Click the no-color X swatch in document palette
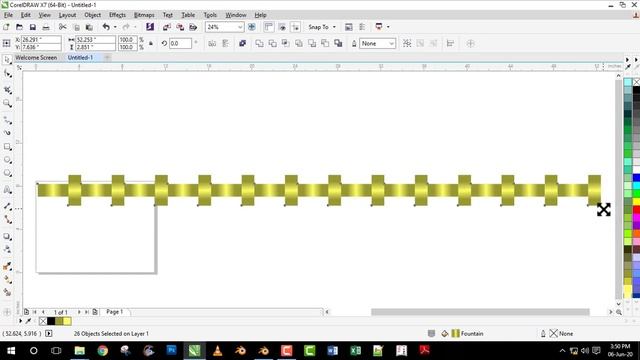This screenshot has height=360, width=640. pyautogui.click(x=43, y=321)
